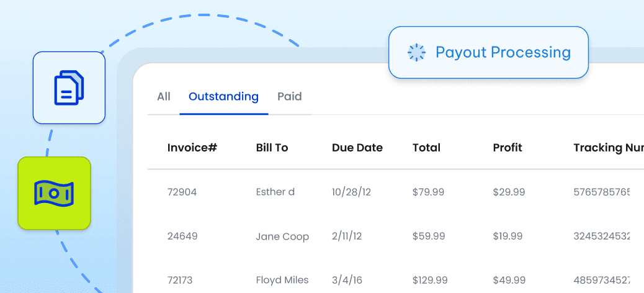Click the Total column header
The height and width of the screenshot is (293, 644).
pyautogui.click(x=426, y=148)
